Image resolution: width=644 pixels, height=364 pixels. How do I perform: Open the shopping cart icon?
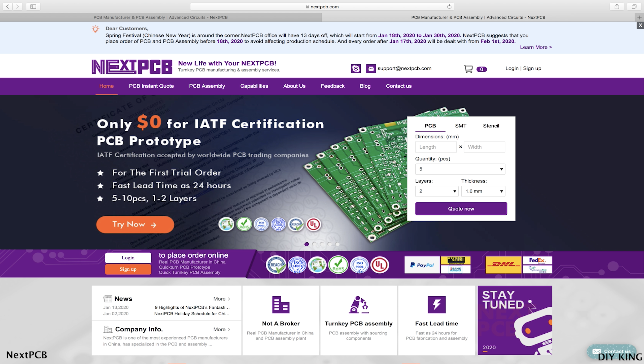468,69
